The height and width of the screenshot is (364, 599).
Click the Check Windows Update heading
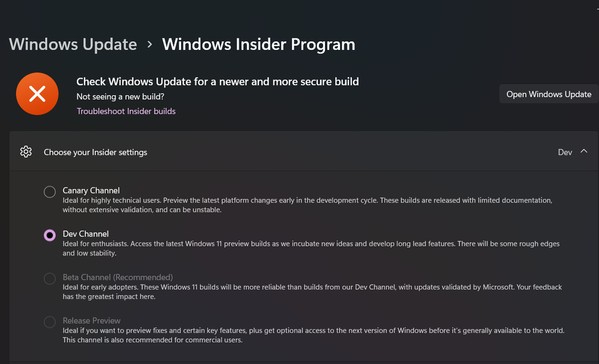[217, 82]
